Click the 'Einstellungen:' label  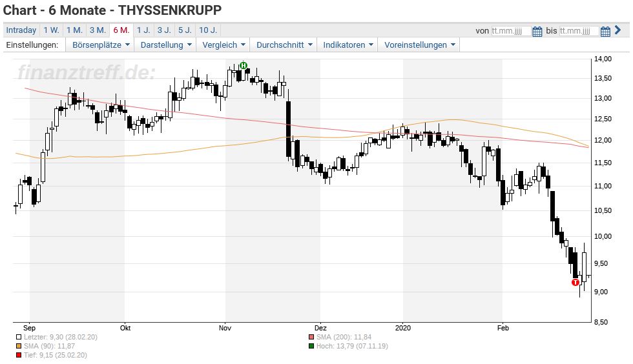pyautogui.click(x=32, y=45)
